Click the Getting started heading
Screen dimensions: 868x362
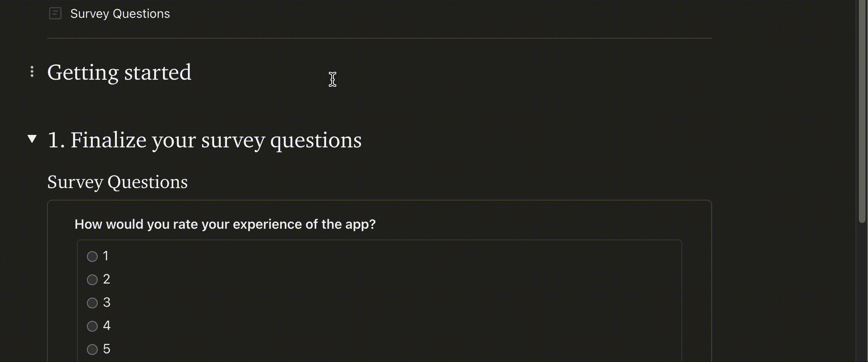(x=119, y=72)
